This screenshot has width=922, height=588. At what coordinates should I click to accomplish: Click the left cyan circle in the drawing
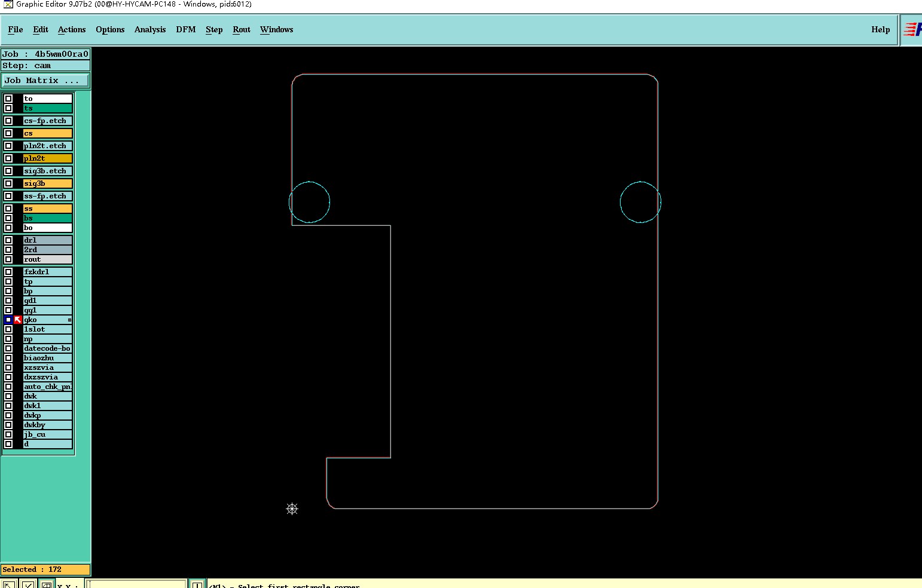(x=310, y=202)
